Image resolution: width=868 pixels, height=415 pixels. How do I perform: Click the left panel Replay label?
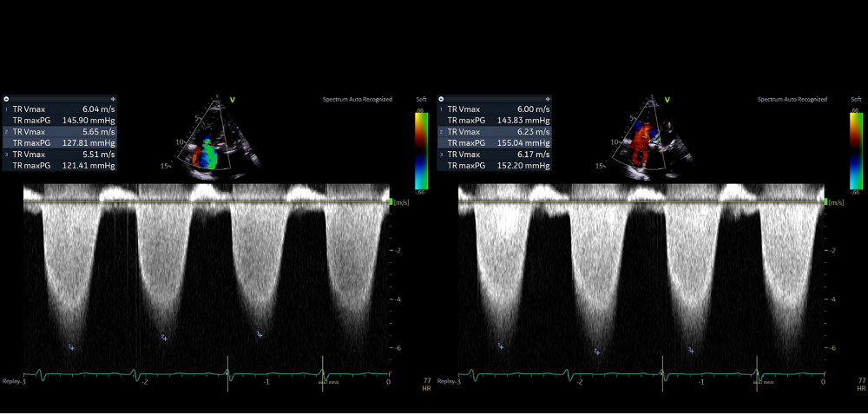click(11, 381)
